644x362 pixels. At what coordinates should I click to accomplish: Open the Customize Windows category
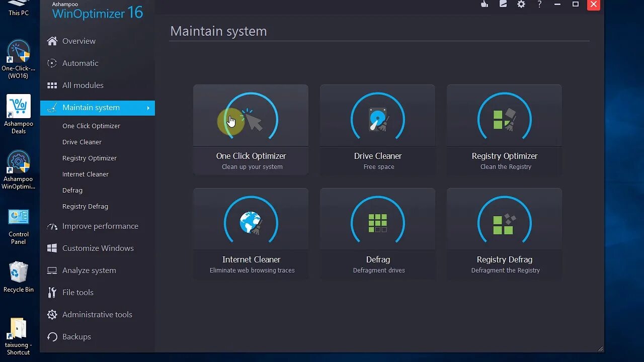(x=98, y=248)
